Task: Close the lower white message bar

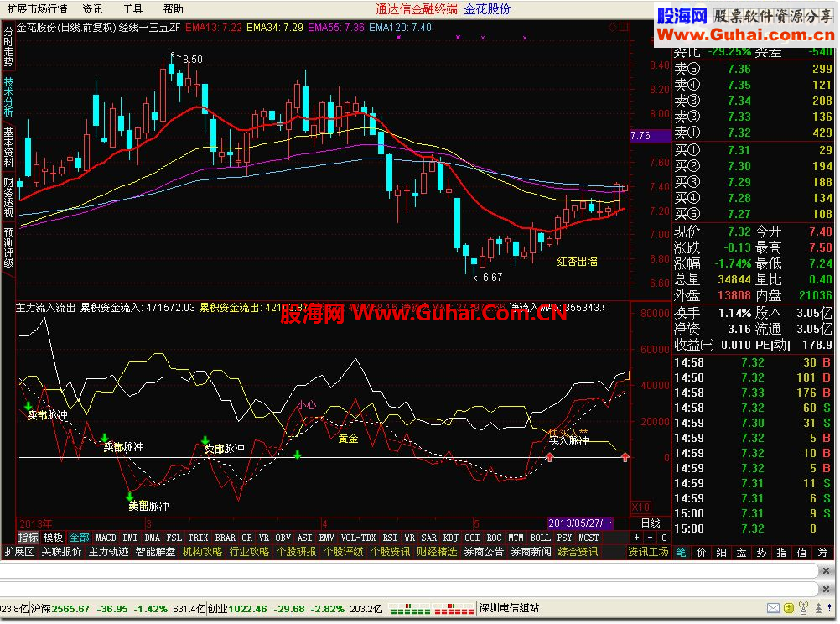Action: [x=826, y=589]
